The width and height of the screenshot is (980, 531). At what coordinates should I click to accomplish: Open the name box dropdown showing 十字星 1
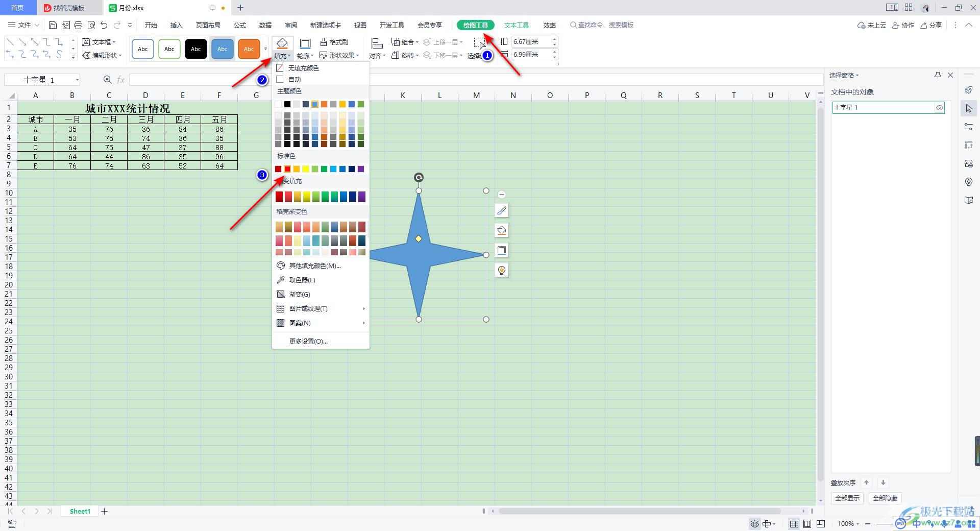coord(77,80)
